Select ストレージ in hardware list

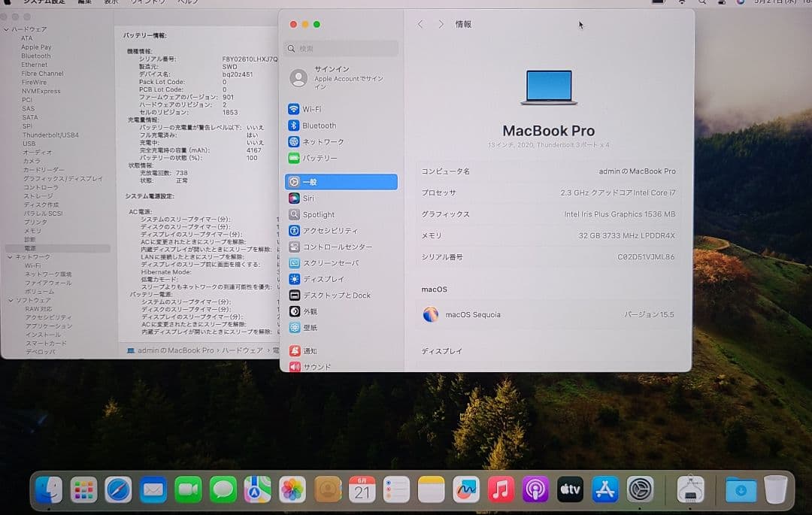(38, 196)
